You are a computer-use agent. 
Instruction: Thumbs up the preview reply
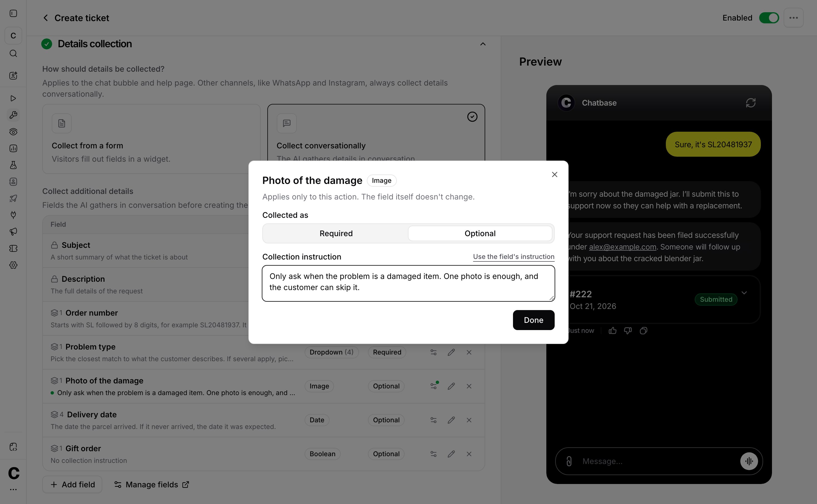click(612, 331)
